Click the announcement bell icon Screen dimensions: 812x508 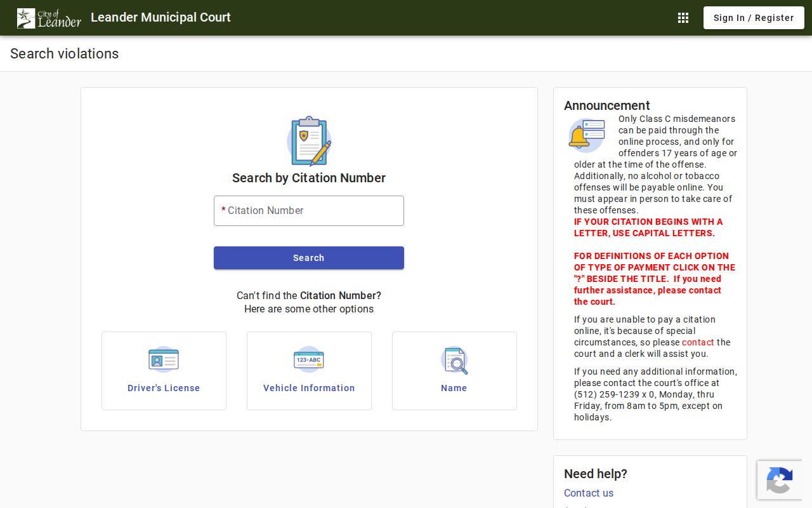(586, 135)
